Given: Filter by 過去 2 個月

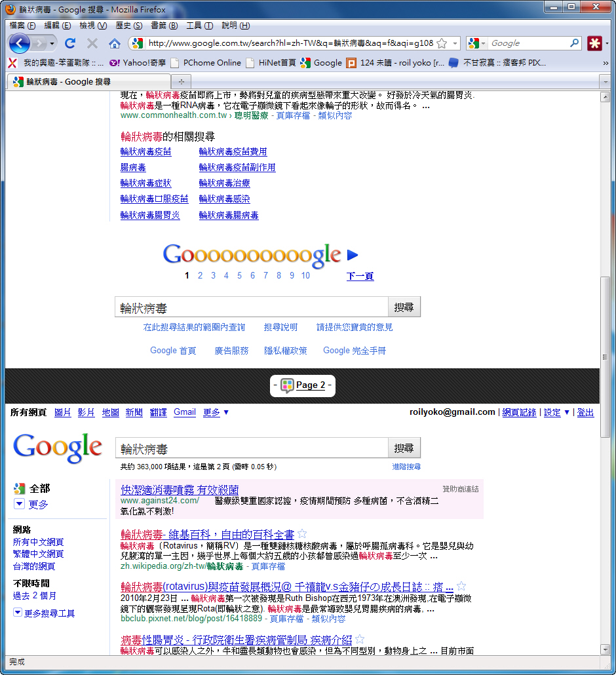Looking at the screenshot, I should [x=35, y=596].
